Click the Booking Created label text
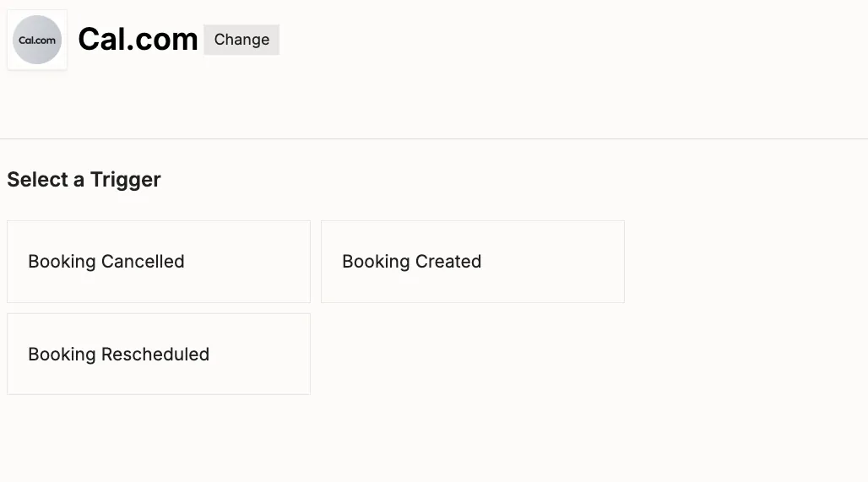 [x=411, y=262]
